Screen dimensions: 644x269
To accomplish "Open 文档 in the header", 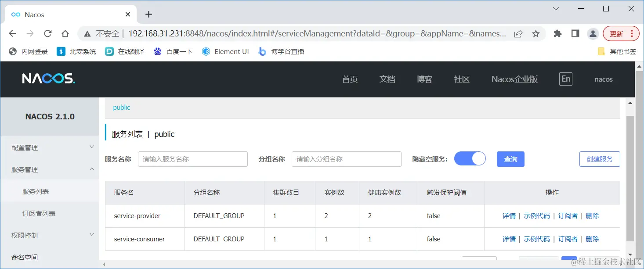I will (x=387, y=79).
